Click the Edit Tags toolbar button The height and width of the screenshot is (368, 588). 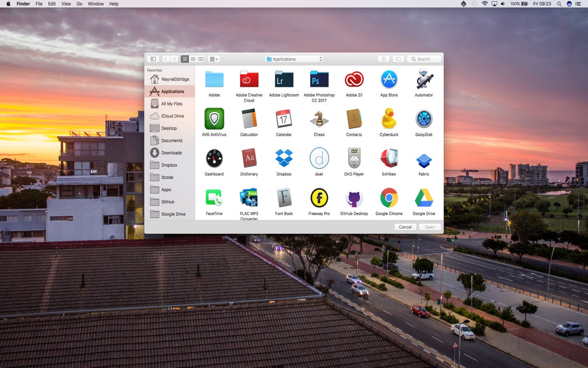(399, 59)
